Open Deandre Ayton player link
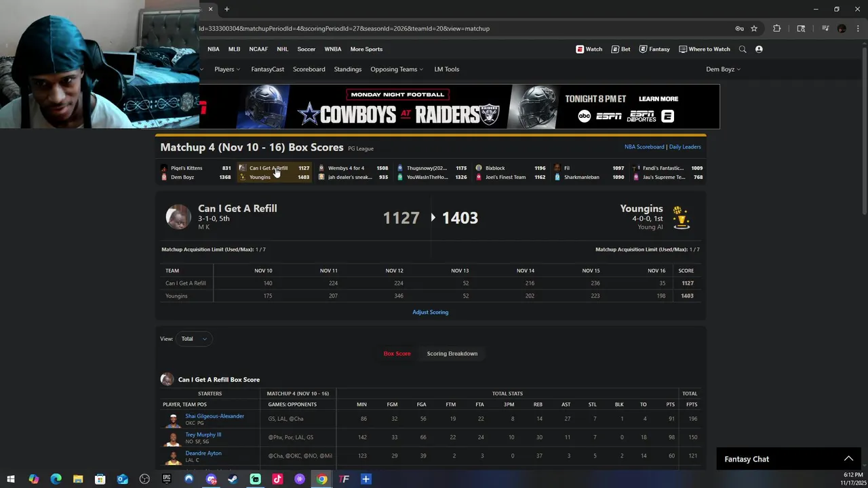868x488 pixels. tap(203, 453)
